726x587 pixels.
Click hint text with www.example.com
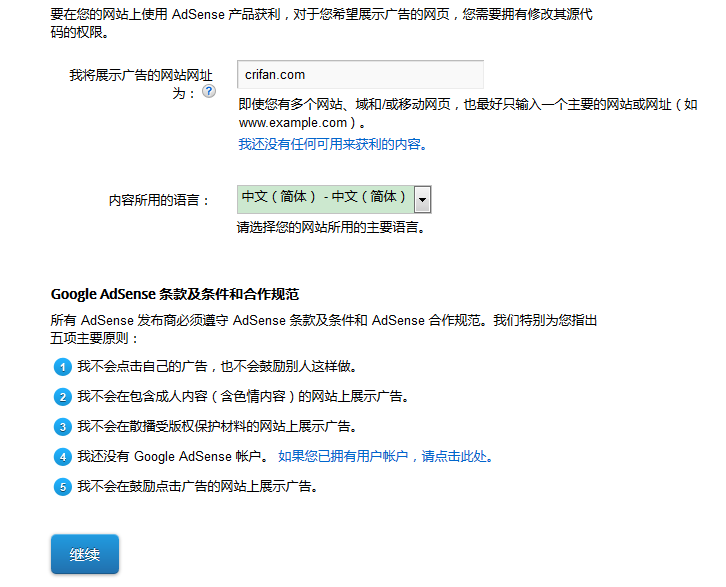coord(468,113)
